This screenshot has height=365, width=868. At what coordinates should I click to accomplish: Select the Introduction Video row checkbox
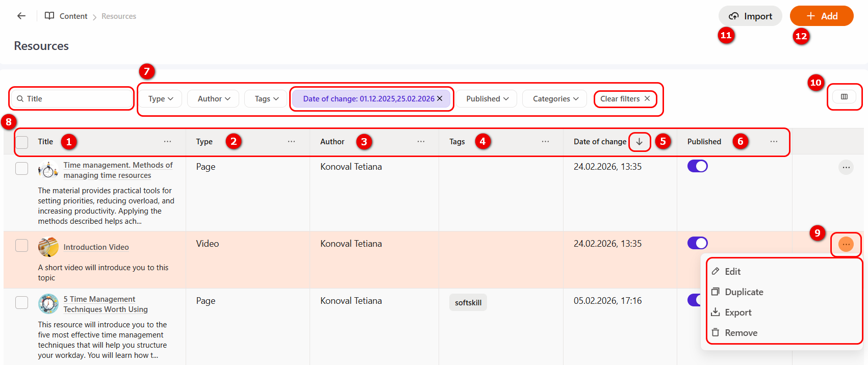(x=22, y=246)
